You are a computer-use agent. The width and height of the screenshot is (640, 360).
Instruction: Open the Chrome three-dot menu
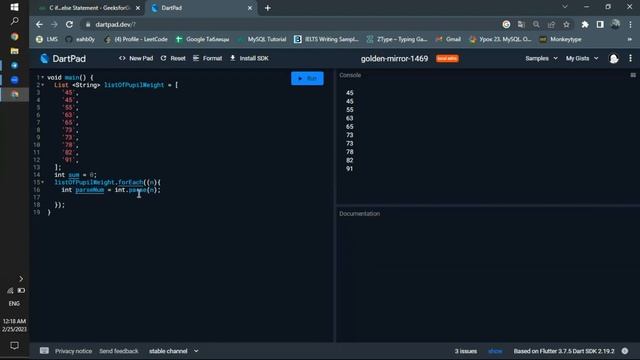pos(630,24)
